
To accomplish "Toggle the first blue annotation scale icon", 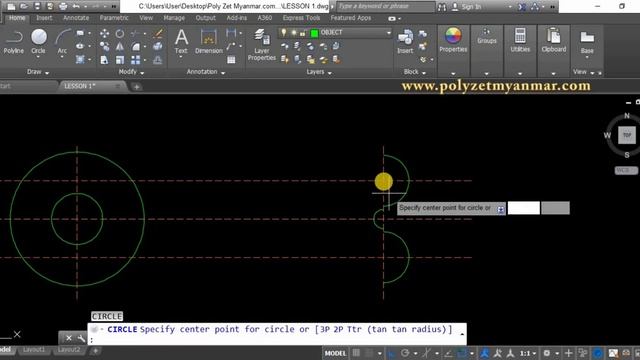I will tap(484, 353).
